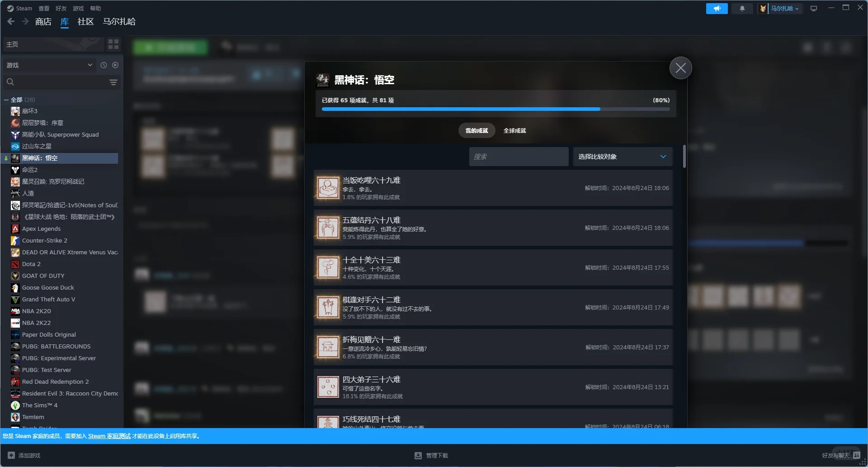Click the 五蕴结丹六十八难 achievement icon

[x=328, y=228]
